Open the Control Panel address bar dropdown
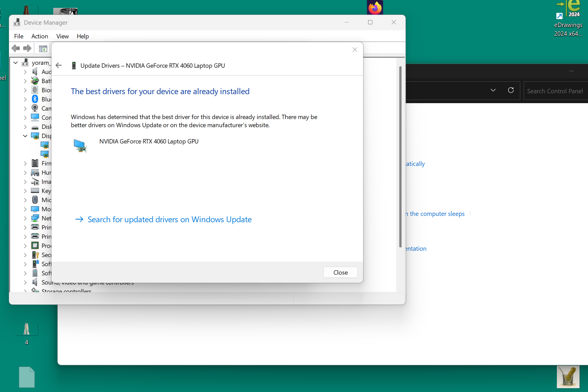Image resolution: width=588 pixels, height=392 pixels. pyautogui.click(x=493, y=90)
